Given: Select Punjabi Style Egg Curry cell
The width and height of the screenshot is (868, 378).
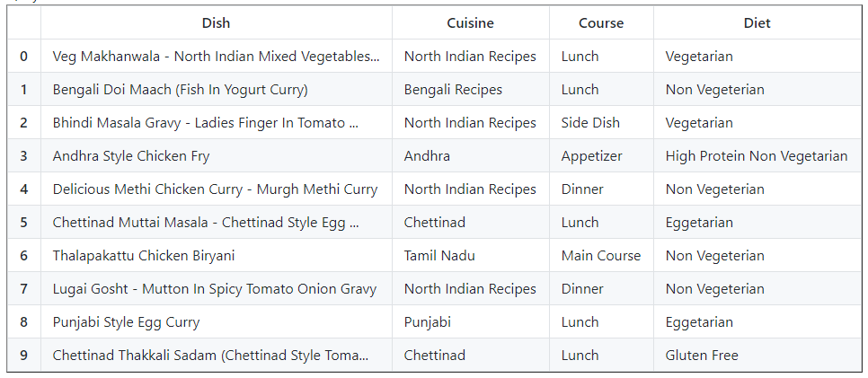Looking at the screenshot, I should (x=127, y=322).
